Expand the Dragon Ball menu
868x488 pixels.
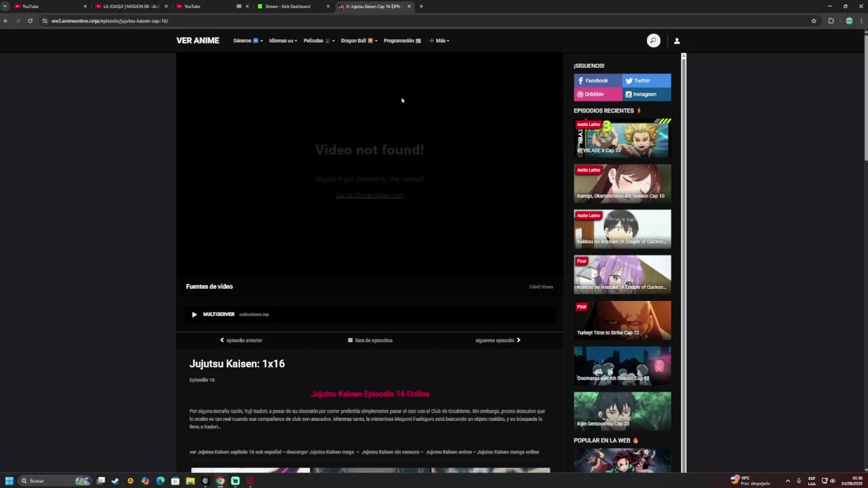[359, 41]
